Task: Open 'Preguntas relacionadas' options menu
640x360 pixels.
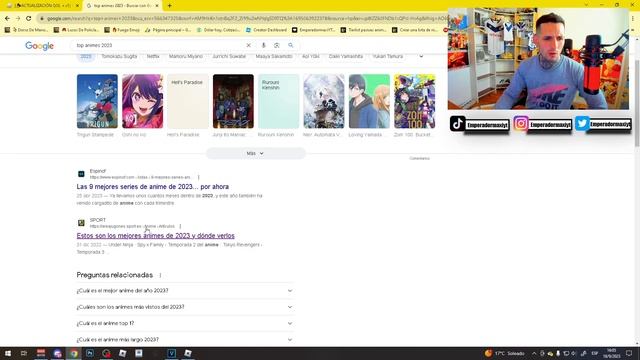Action: [x=160, y=276]
